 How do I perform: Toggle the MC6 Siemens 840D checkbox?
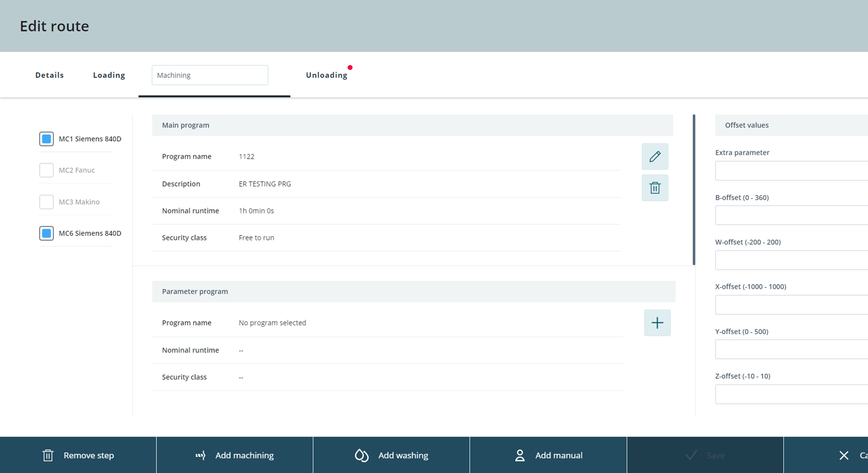point(46,233)
